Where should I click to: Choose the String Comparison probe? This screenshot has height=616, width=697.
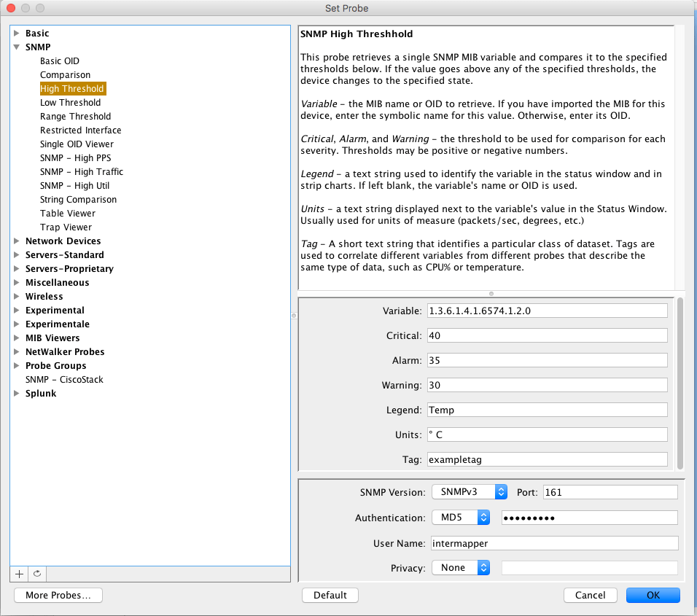[78, 200]
